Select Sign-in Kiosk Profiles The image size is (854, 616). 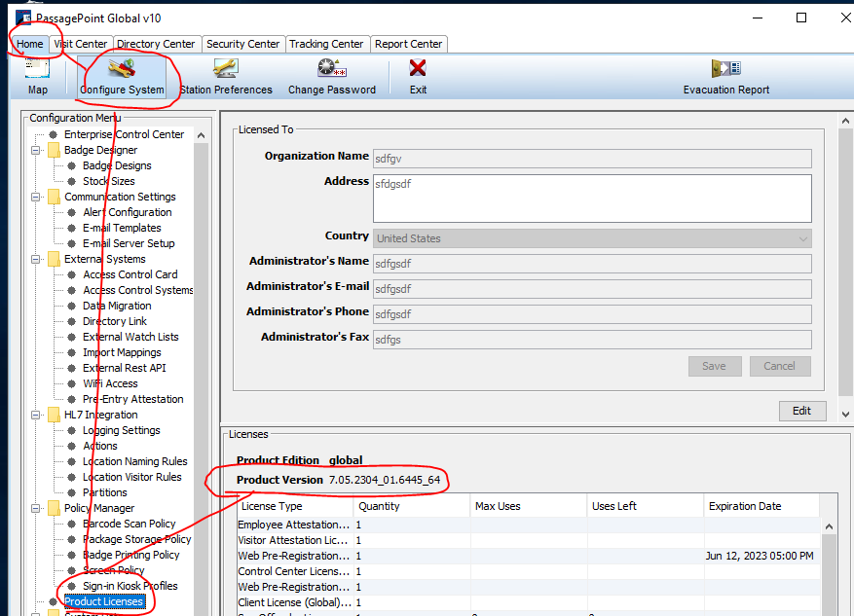coord(130,587)
